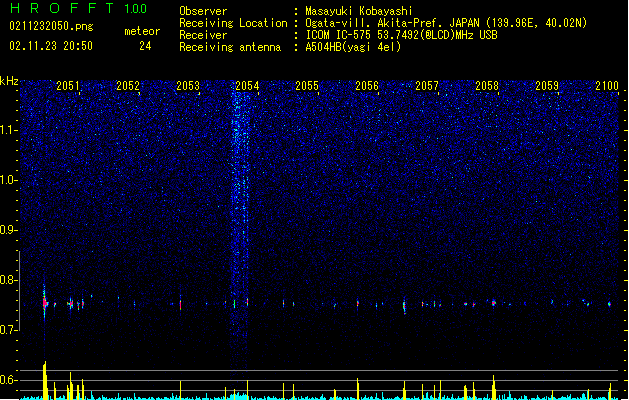
Task: Click the 2051 time marker
Action: (x=67, y=85)
